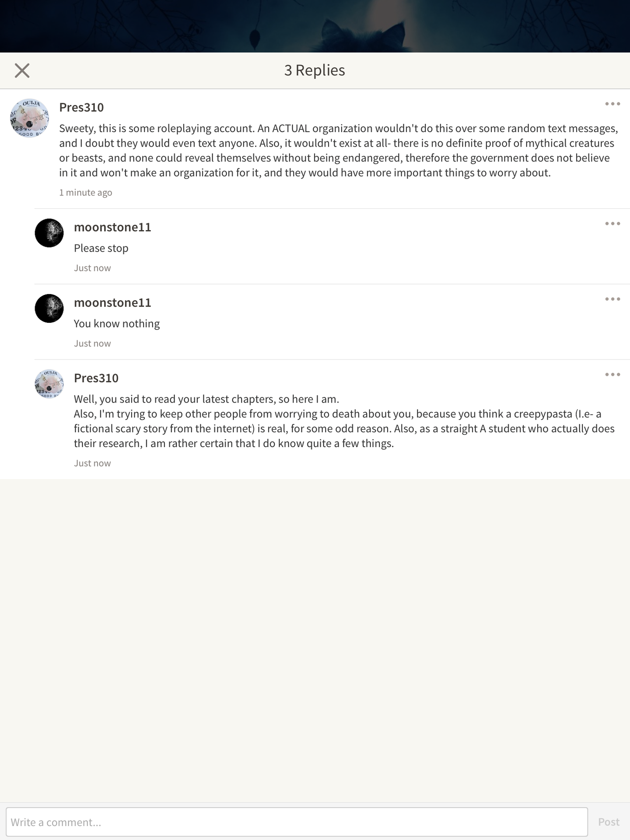Tap the "3 Replies" header title

pyautogui.click(x=315, y=70)
